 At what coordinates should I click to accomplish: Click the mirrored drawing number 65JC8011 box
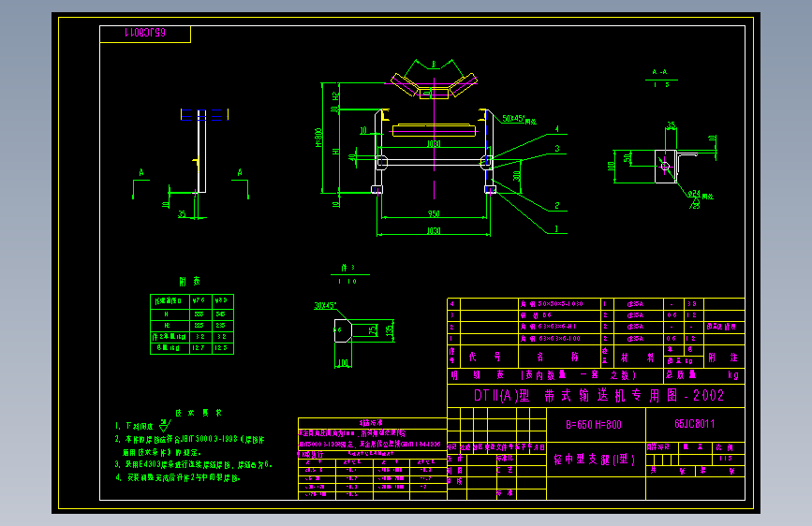pos(145,34)
